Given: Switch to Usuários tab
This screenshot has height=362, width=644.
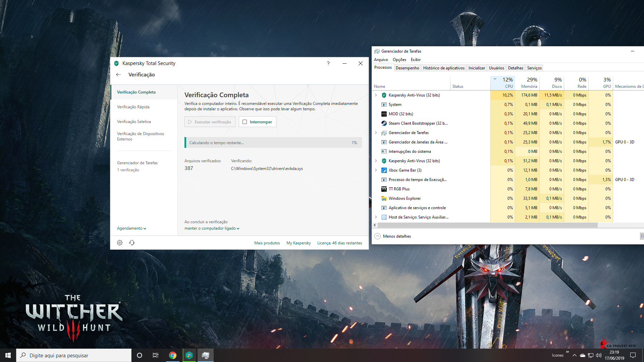Looking at the screenshot, I should (496, 68).
